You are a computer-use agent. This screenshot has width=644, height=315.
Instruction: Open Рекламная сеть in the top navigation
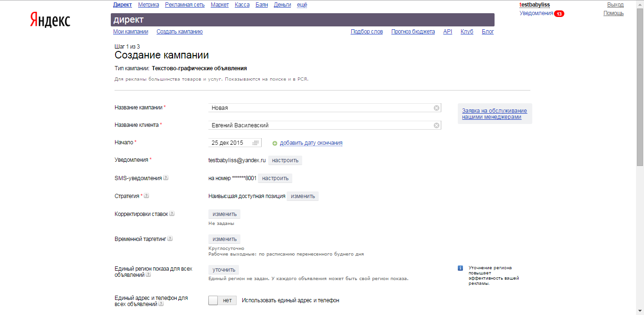coord(185,5)
